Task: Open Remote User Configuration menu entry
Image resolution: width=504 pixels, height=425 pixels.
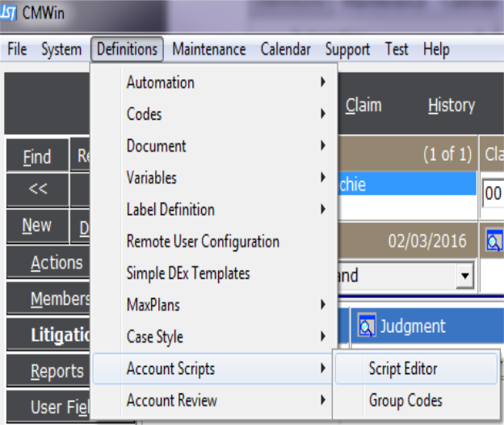Action: click(x=203, y=242)
